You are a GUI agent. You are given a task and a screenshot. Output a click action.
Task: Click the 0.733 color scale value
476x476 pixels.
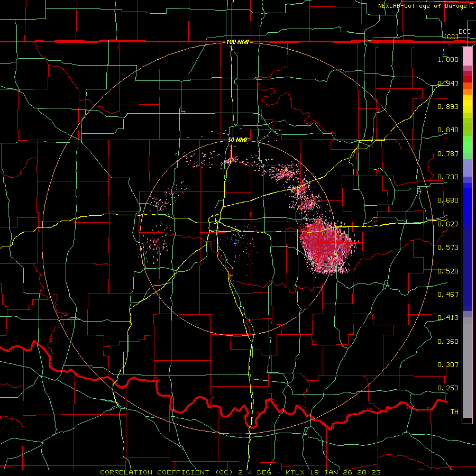tap(448, 177)
